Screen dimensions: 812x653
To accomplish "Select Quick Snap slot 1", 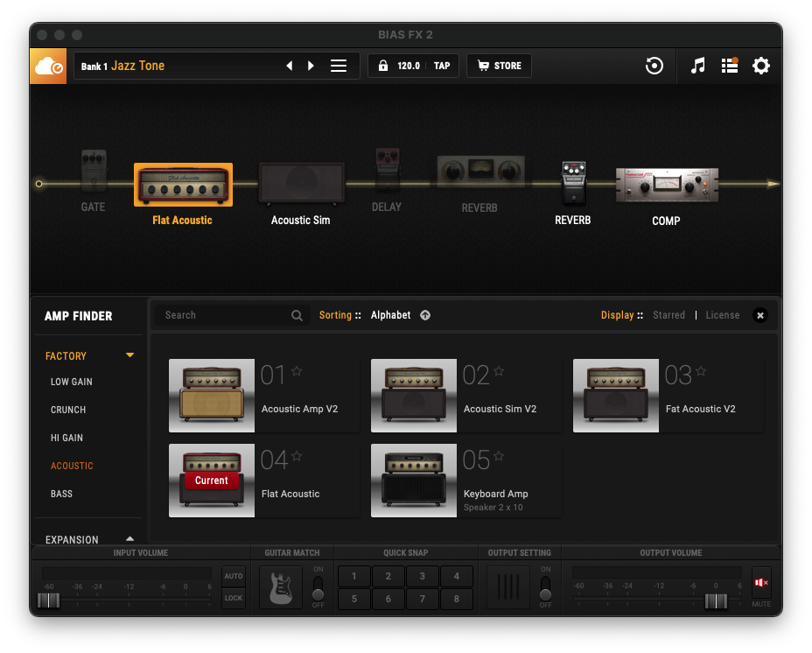I will [354, 576].
